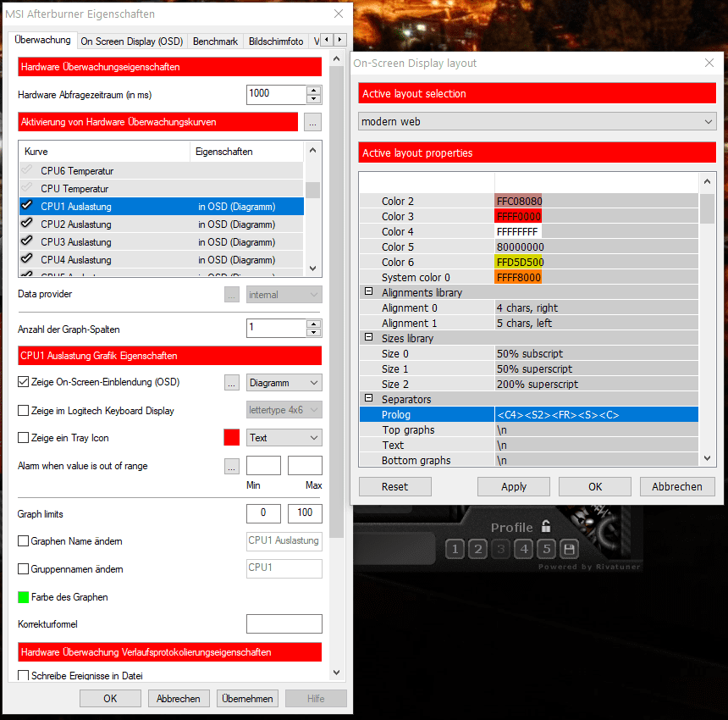The image size is (728, 720).
Task: Open the alarm settings ellipsis button
Action: coord(232,466)
